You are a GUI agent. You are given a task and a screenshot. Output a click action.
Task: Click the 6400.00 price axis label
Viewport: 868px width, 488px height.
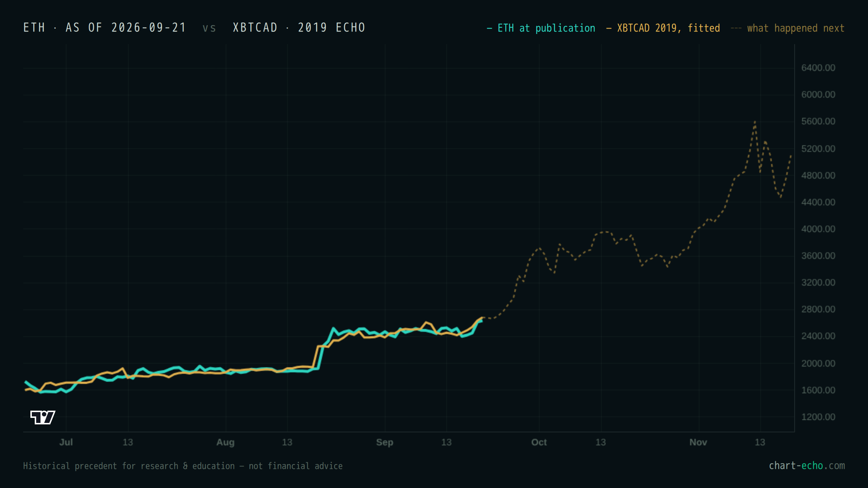tap(818, 68)
